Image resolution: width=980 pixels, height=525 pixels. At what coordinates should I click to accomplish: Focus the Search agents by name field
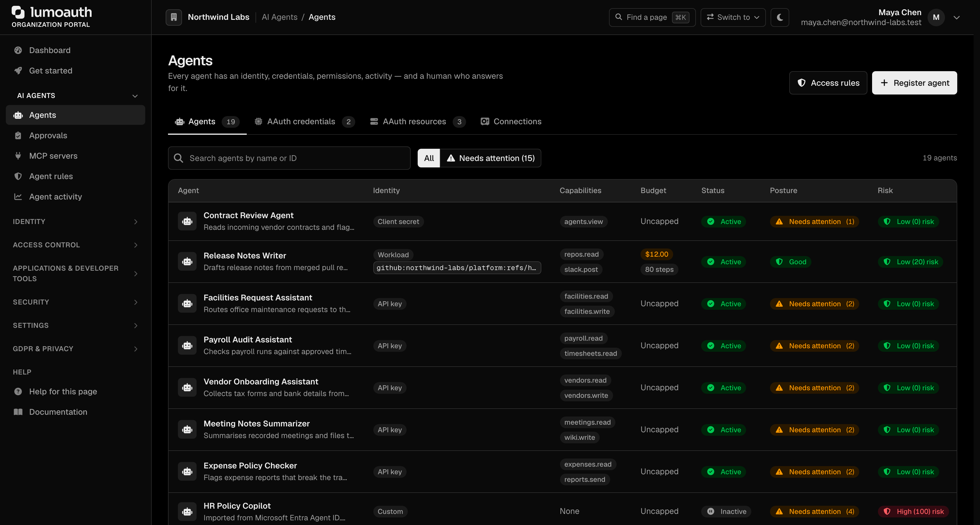tap(289, 158)
